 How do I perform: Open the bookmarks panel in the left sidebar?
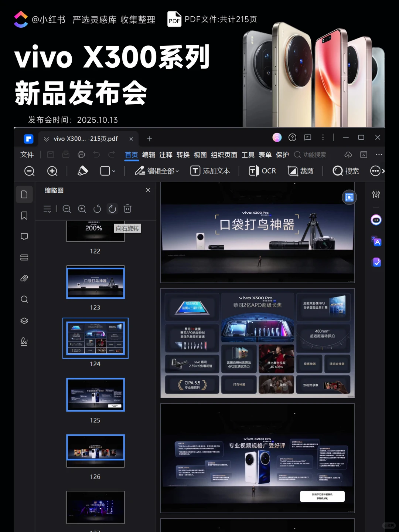24,216
